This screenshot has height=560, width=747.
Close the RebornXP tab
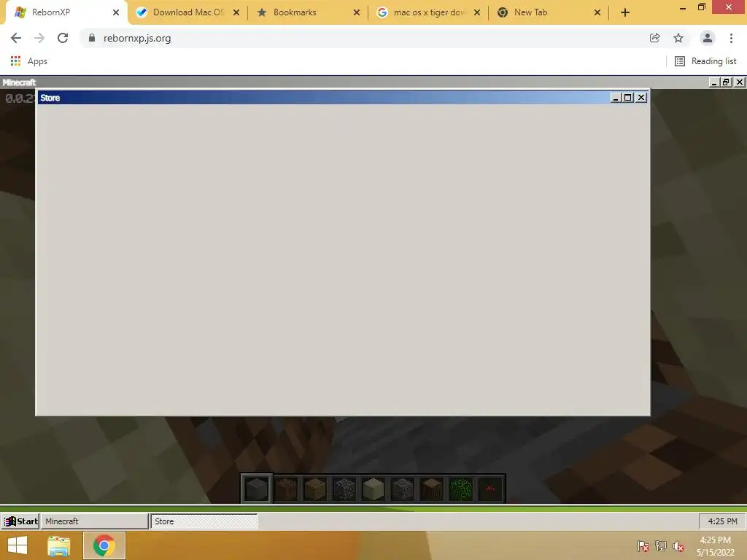[x=116, y=12]
